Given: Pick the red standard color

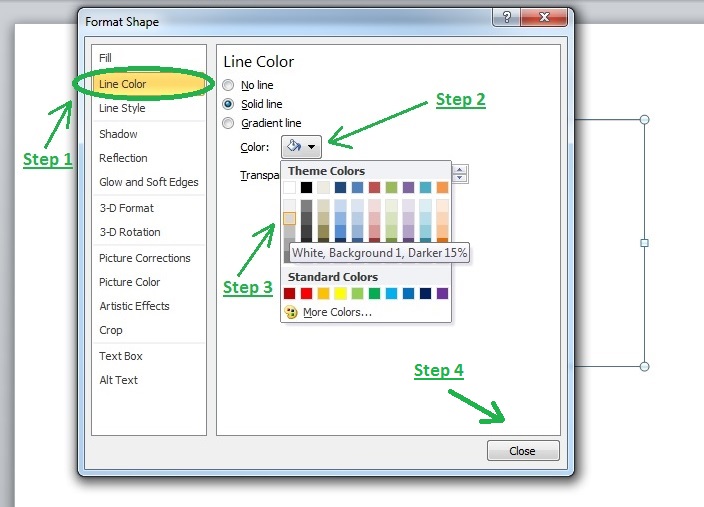Looking at the screenshot, I should (x=306, y=293).
